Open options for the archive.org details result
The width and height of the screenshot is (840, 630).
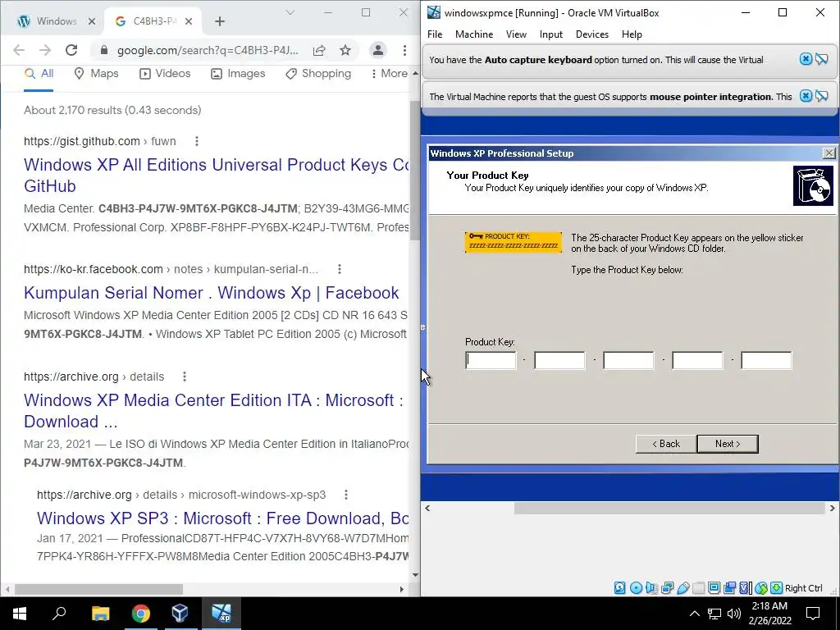[x=185, y=377]
